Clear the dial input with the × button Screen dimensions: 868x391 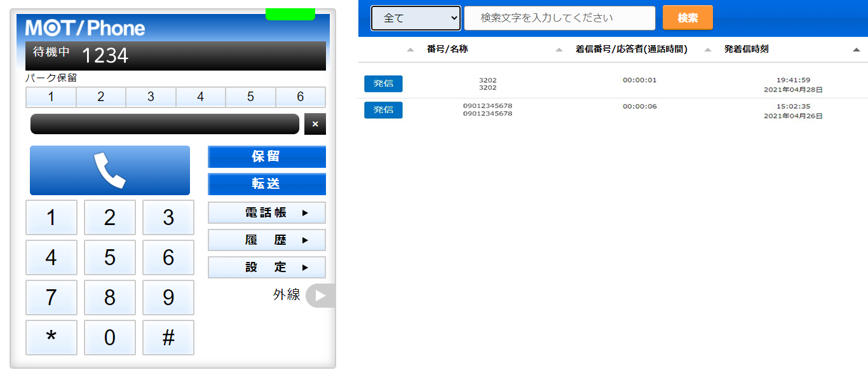(x=315, y=124)
